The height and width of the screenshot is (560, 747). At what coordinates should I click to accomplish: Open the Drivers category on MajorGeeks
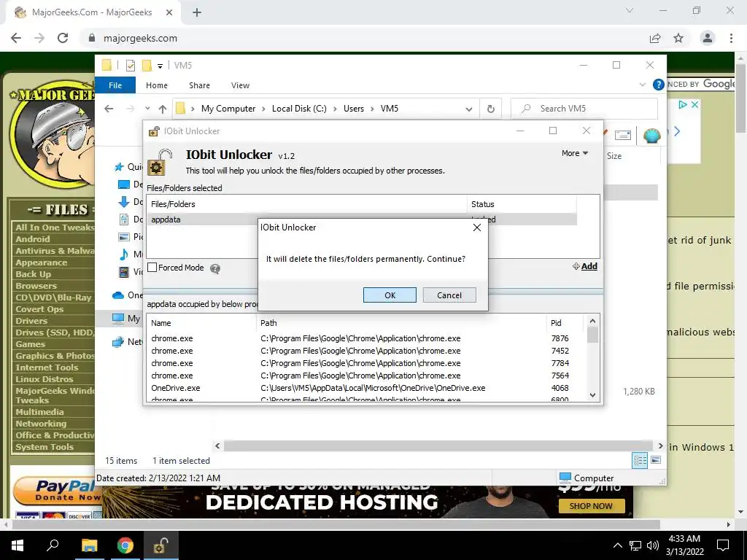[x=31, y=321]
